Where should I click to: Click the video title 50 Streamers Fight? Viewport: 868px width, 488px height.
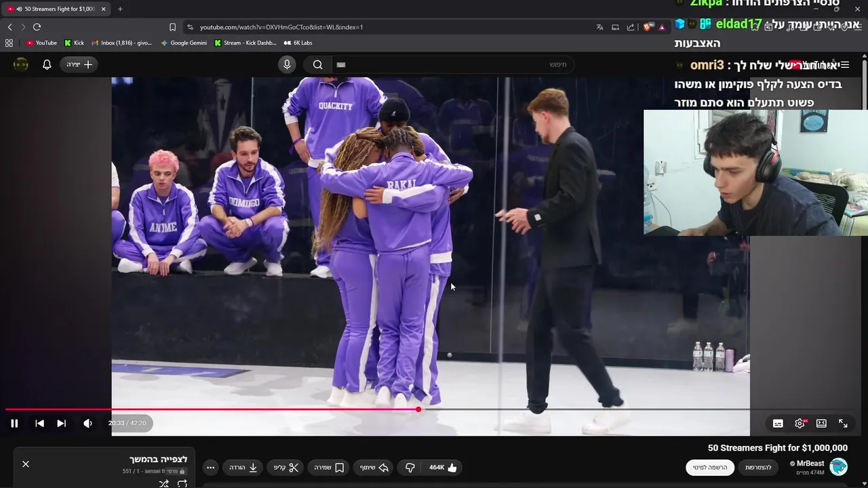(x=778, y=448)
